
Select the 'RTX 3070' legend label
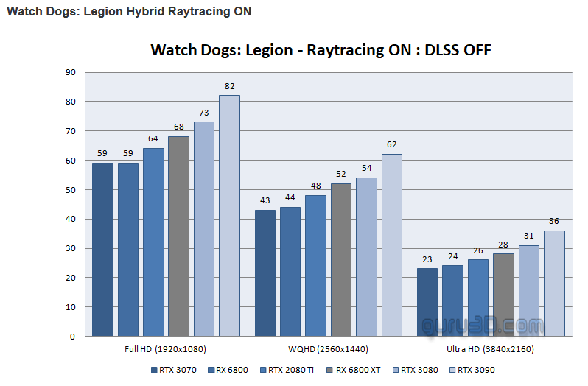pyautogui.click(x=178, y=371)
